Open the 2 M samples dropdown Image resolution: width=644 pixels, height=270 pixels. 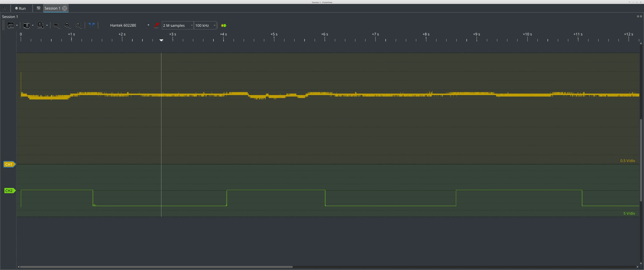(177, 25)
